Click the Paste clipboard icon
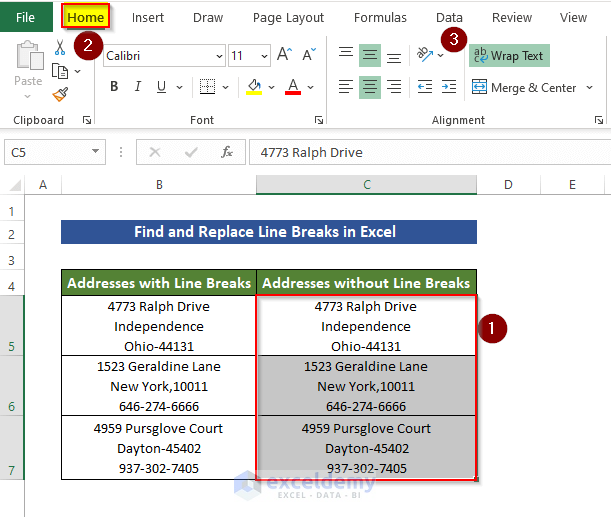611x517 pixels. click(29, 56)
